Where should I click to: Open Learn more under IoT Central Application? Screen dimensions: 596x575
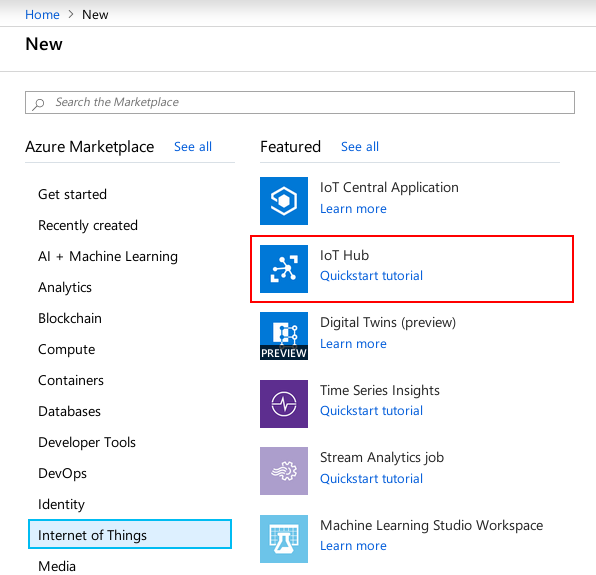[x=353, y=209]
